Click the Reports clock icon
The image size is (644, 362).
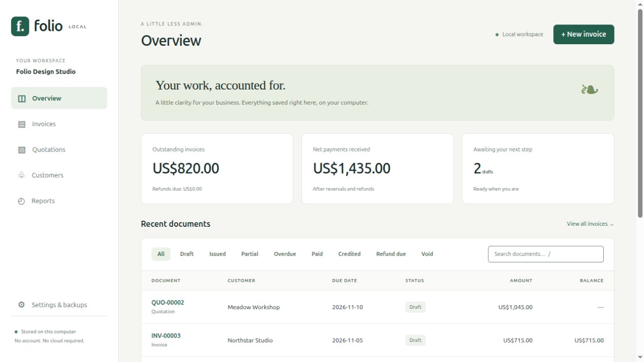(x=21, y=201)
